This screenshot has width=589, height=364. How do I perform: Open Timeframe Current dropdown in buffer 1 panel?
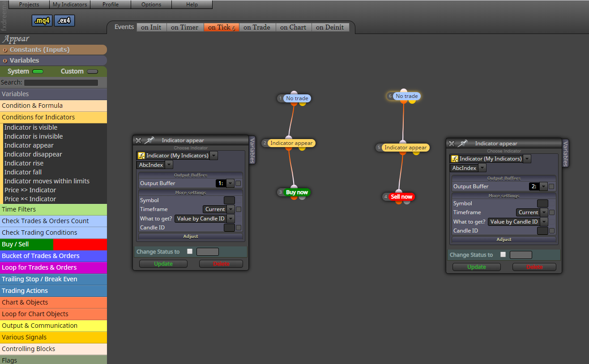pos(230,209)
